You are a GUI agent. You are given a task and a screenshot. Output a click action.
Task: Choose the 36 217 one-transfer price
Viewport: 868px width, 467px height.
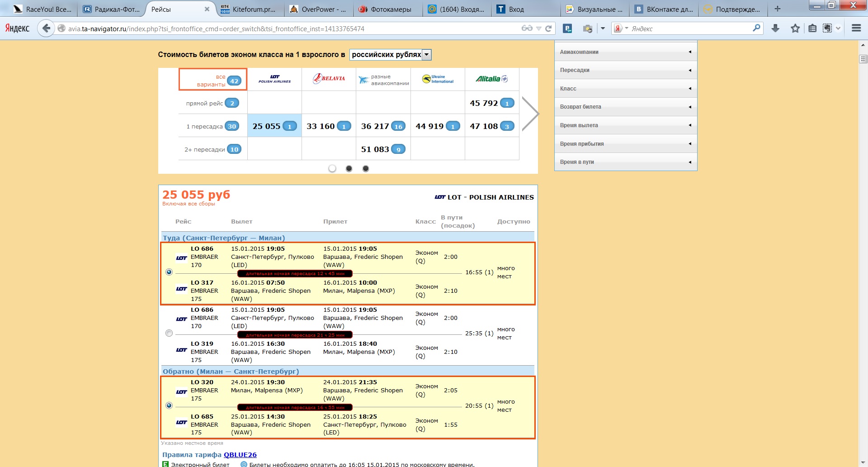tap(383, 126)
